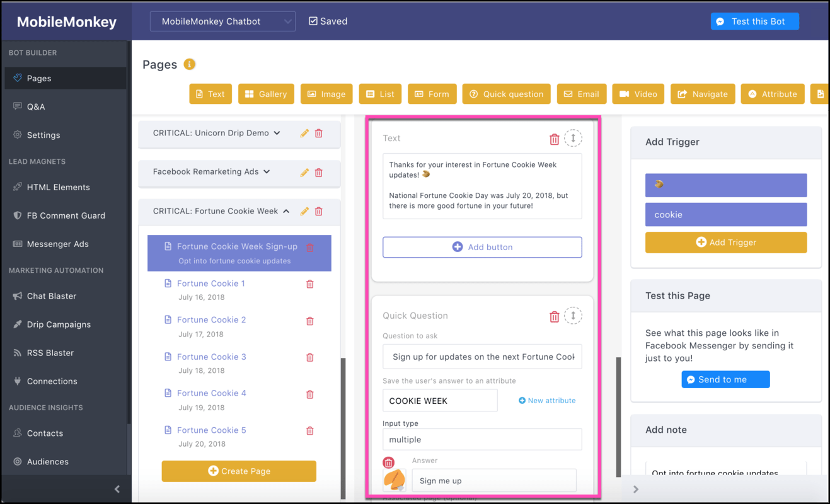Delete Facebook Remarketing Ads group
This screenshot has height=504, width=830.
[x=319, y=172]
